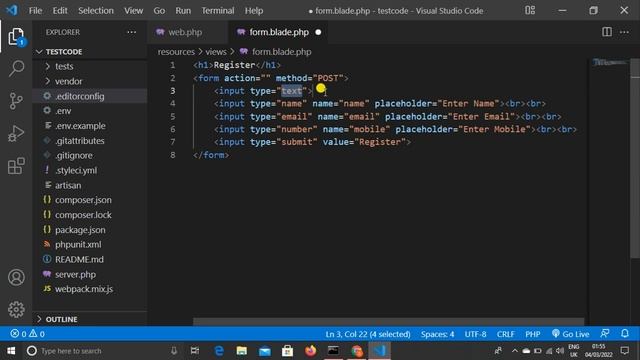Screen dimensions: 640x360
Task: Click views in breadcrumb
Action: [x=216, y=52]
